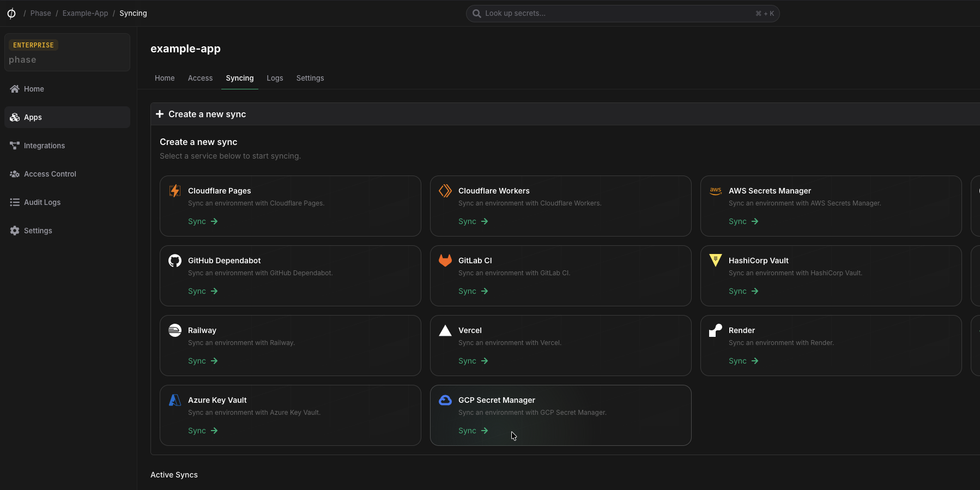Click the Example-App breadcrumb link
Viewport: 980px width, 490px height.
[x=85, y=13]
